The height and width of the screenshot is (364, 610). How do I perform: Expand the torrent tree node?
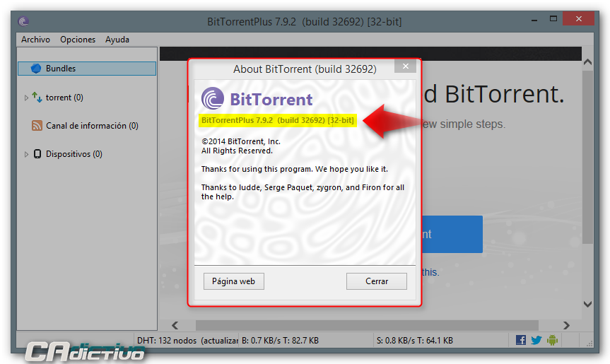26,98
